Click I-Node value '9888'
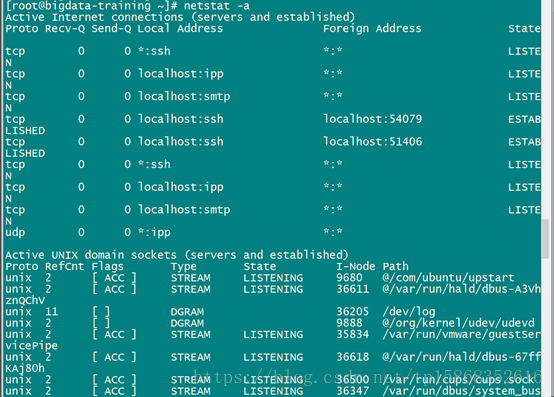This screenshot has height=397, width=554. point(349,323)
